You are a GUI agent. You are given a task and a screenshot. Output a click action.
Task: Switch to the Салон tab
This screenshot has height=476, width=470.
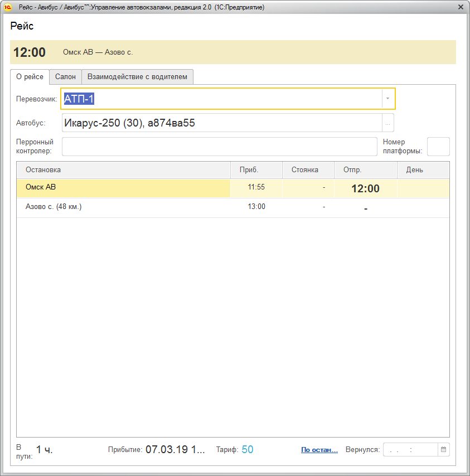click(65, 77)
